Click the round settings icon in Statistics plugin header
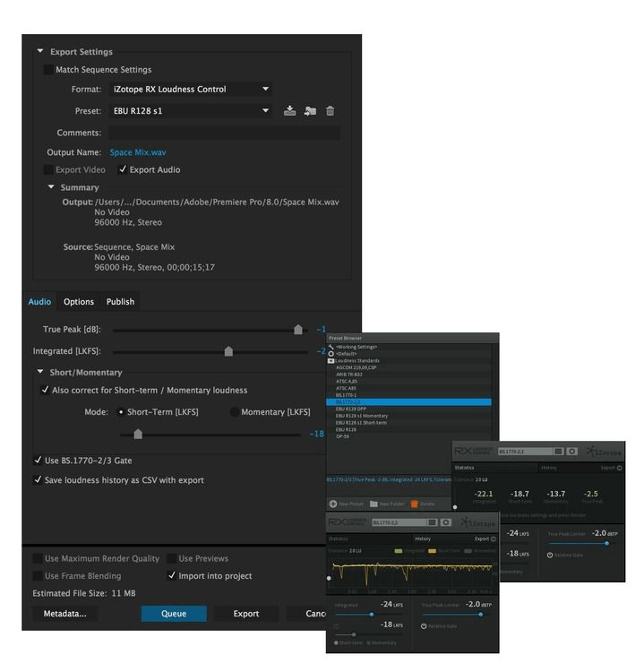The image size is (644, 672). coord(571,452)
